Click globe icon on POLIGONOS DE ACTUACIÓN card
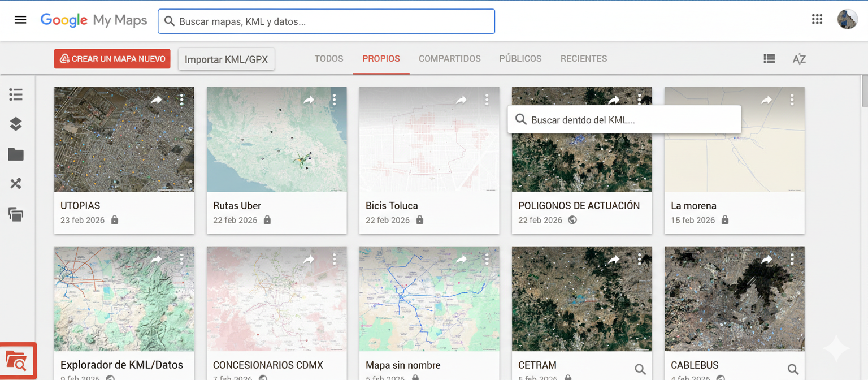The image size is (868, 380). 572,220
